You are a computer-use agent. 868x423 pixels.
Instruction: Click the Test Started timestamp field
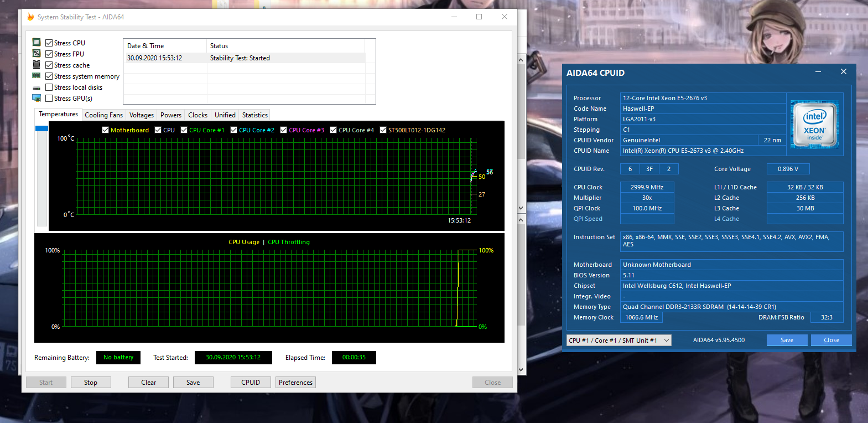[x=233, y=358]
